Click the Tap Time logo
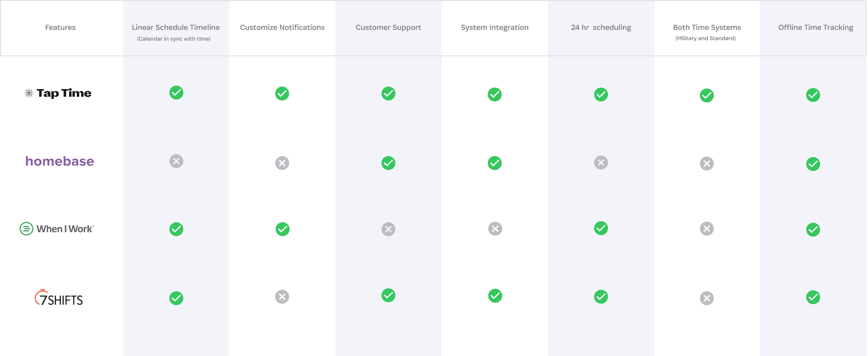The height and width of the screenshot is (356, 868). 58,93
